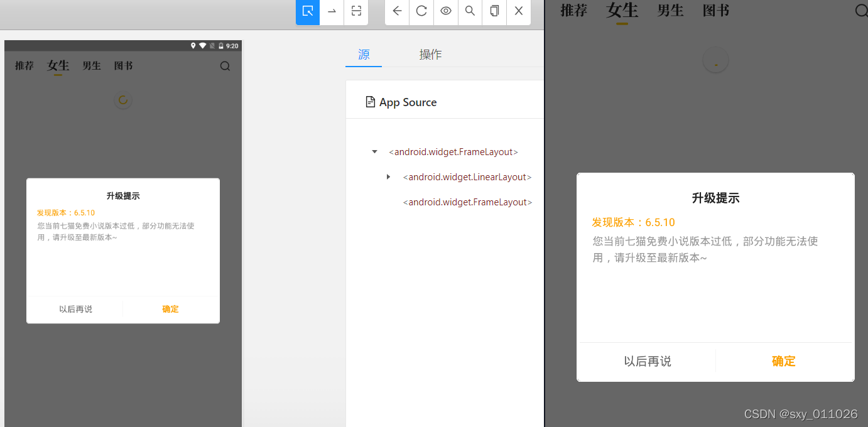Click Wi-Fi icon in preview status bar
The width and height of the screenshot is (868, 427).
(202, 46)
